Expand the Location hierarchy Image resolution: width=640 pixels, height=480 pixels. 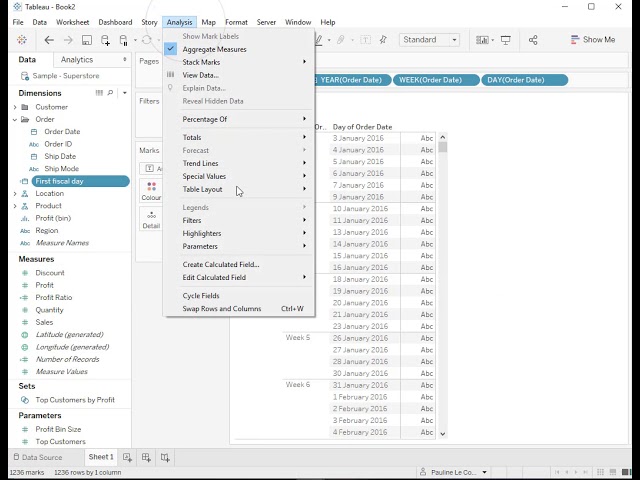(15, 193)
